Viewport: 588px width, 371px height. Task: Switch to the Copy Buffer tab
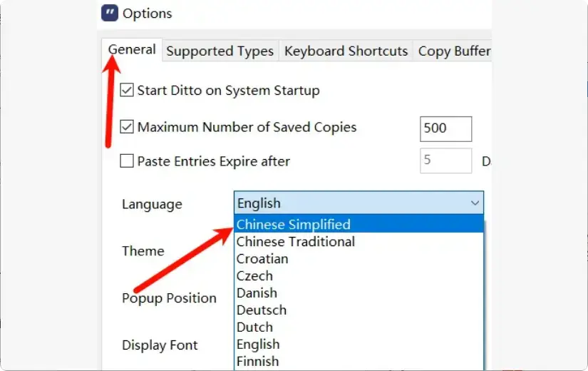(453, 51)
